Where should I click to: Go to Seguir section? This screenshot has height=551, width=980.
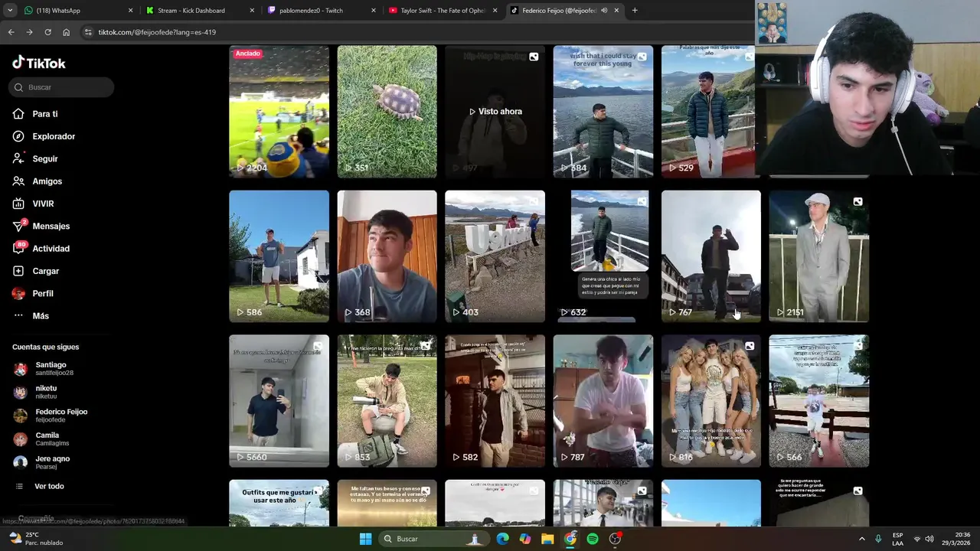[x=45, y=158]
